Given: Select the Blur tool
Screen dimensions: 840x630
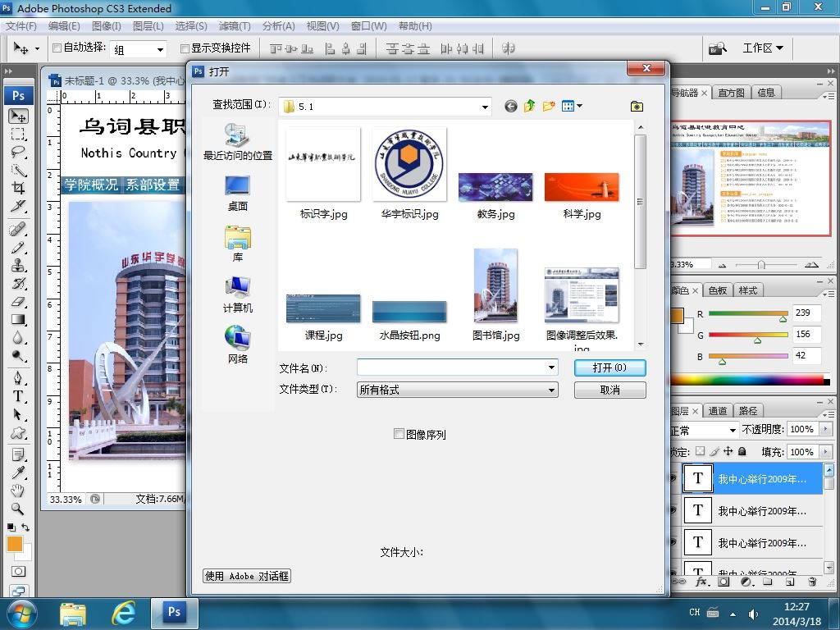Looking at the screenshot, I should 19,337.
